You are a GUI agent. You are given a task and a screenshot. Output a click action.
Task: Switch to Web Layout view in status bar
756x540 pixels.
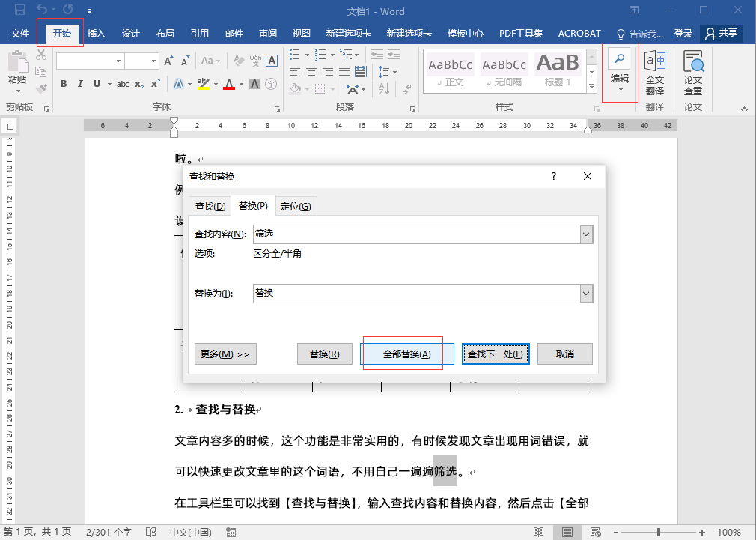[597, 532]
